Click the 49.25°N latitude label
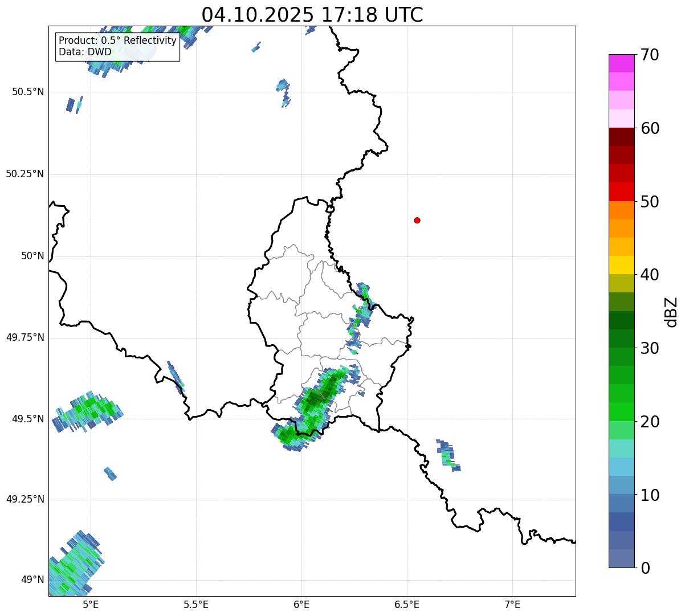The image size is (685, 616). [x=25, y=499]
